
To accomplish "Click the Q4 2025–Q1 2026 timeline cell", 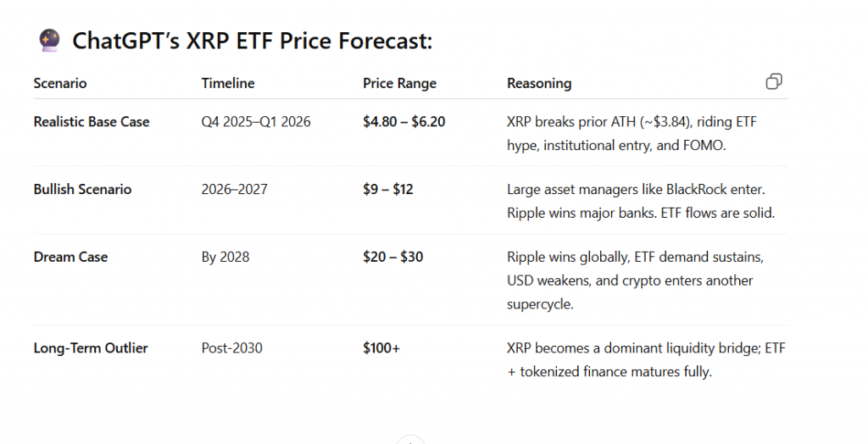I will 256,122.
